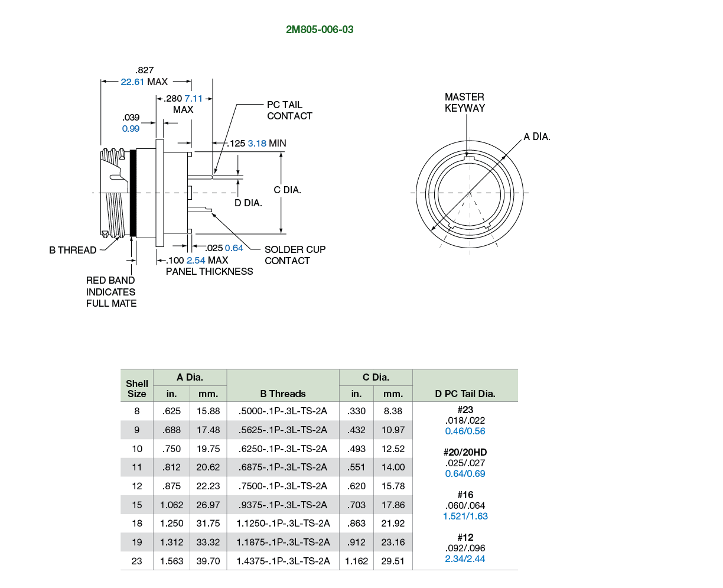This screenshot has height=588, width=723.
Task: Select thread value .6250-.1P-.3L-TS-2A
Action: (283, 449)
